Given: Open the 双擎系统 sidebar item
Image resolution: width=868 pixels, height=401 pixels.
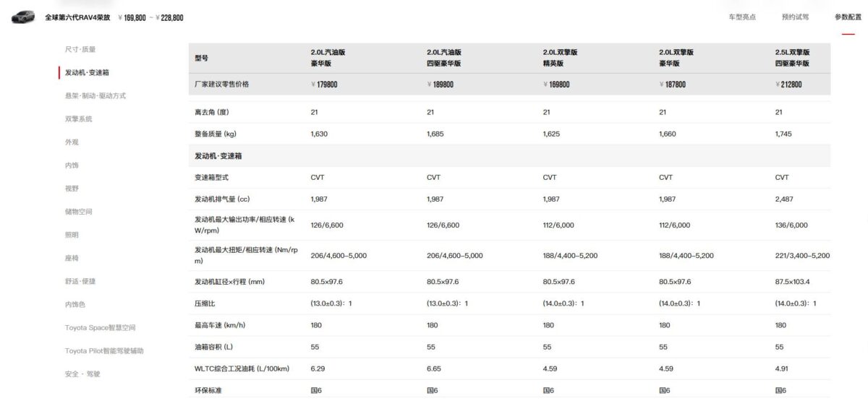Looking at the screenshot, I should [79, 118].
